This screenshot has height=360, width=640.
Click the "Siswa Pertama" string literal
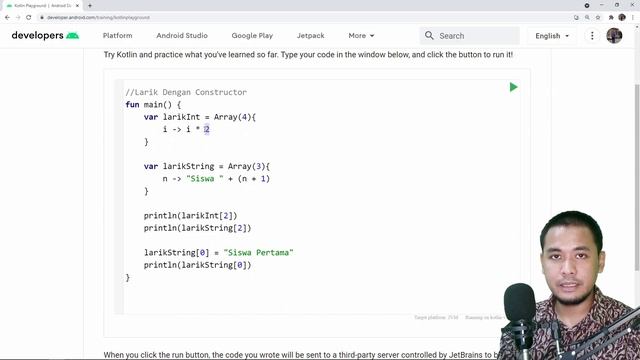[x=258, y=253]
